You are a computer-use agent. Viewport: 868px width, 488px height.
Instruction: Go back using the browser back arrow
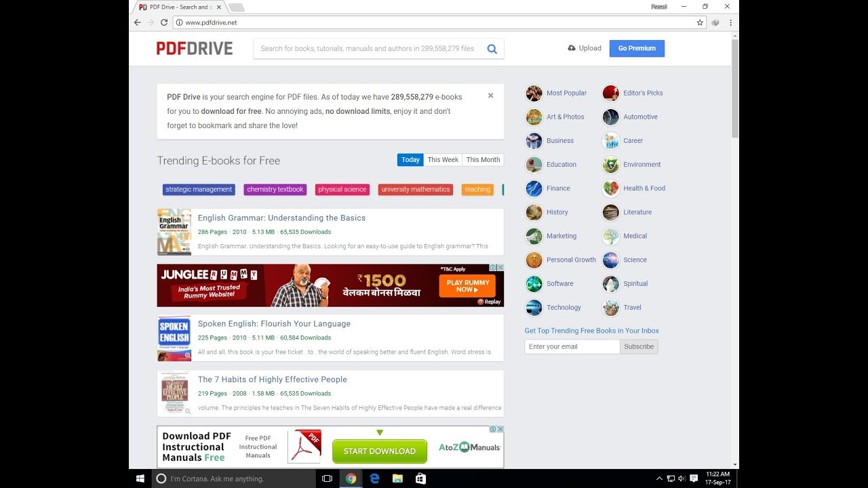(137, 22)
